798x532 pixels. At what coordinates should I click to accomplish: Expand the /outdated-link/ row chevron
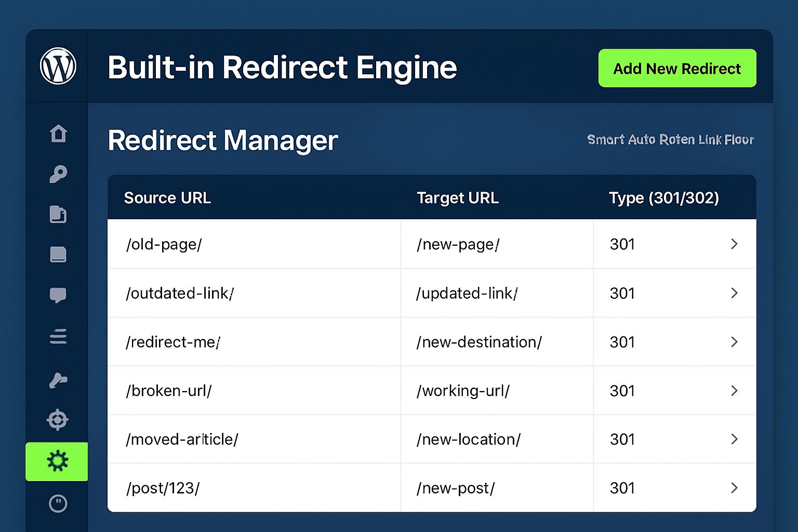pyautogui.click(x=734, y=293)
